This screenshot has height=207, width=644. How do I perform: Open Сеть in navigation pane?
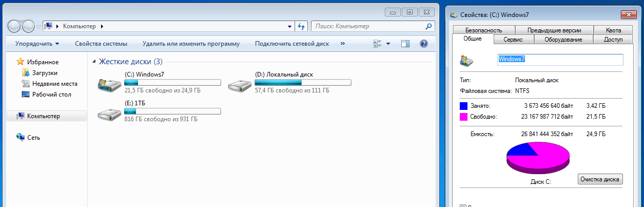(28, 138)
